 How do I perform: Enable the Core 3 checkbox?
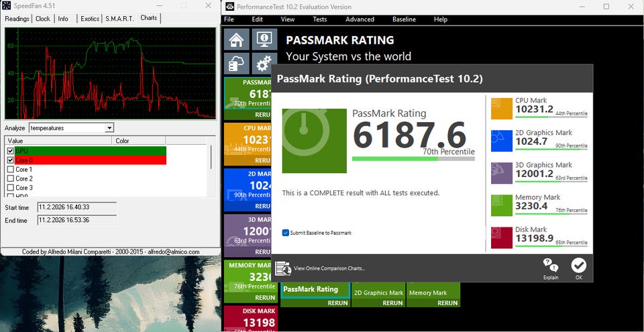[10, 188]
